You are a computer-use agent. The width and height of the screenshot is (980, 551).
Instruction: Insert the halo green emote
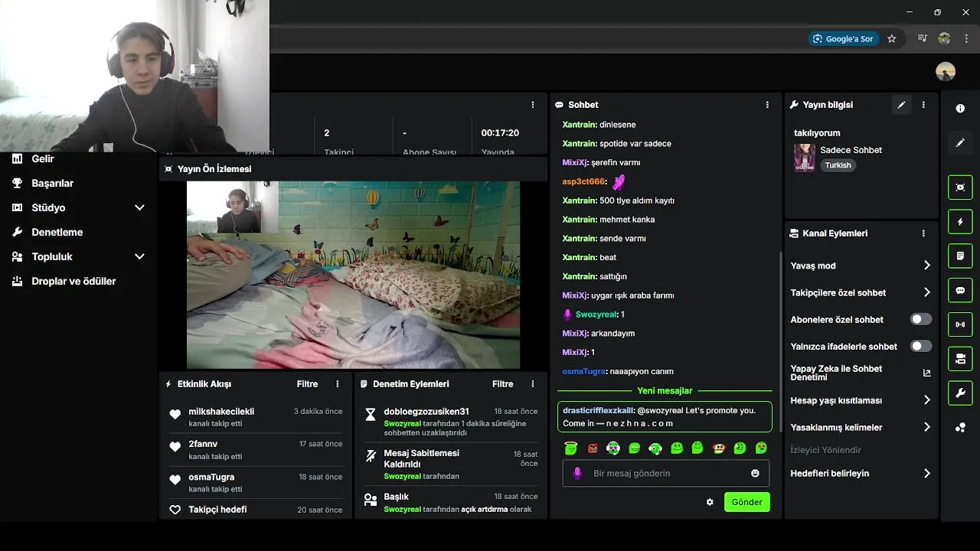[570, 448]
